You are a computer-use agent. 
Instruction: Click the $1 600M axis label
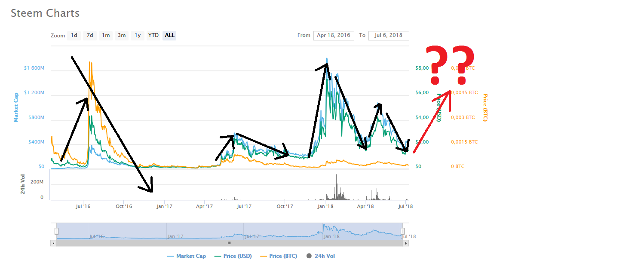(34, 68)
